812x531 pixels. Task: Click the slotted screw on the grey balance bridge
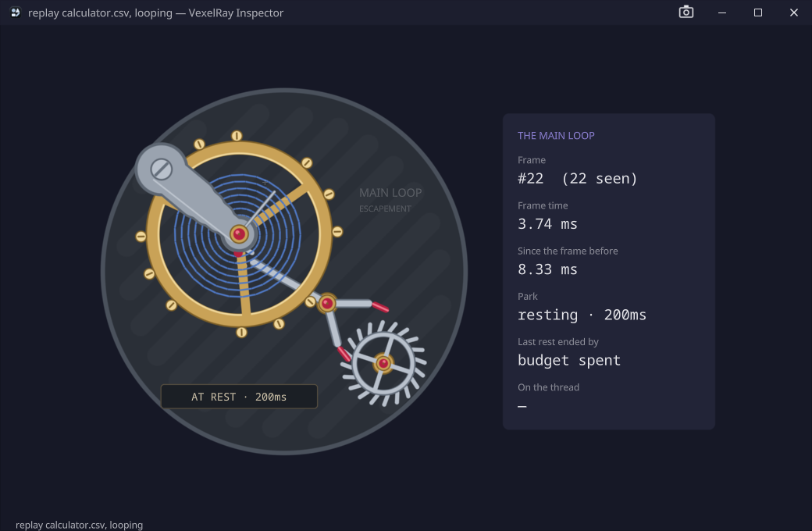click(x=161, y=169)
